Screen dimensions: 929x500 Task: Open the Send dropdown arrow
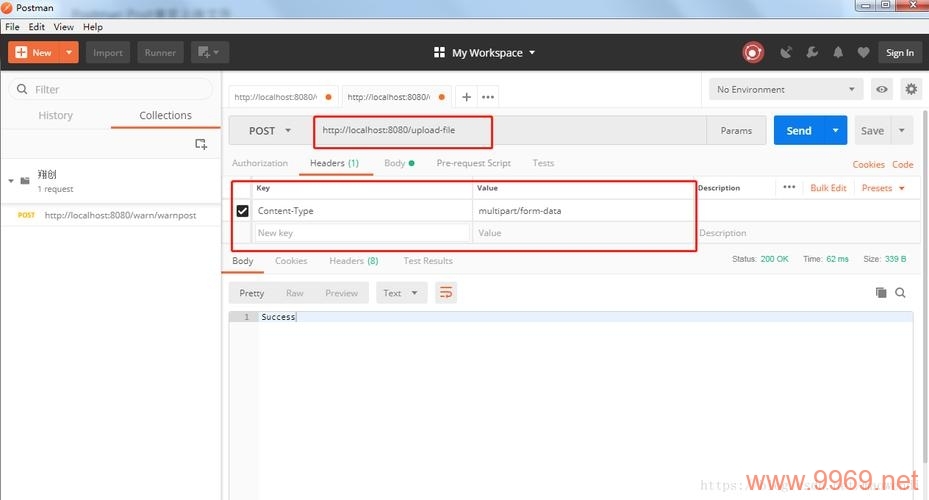pos(835,131)
